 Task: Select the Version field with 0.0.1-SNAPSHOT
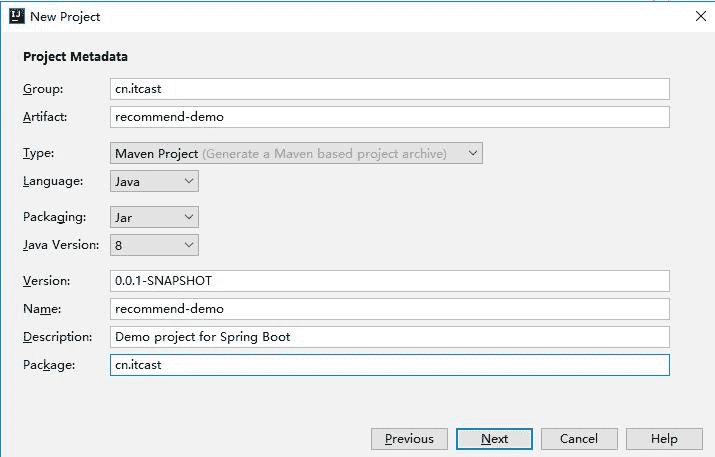[x=390, y=280]
